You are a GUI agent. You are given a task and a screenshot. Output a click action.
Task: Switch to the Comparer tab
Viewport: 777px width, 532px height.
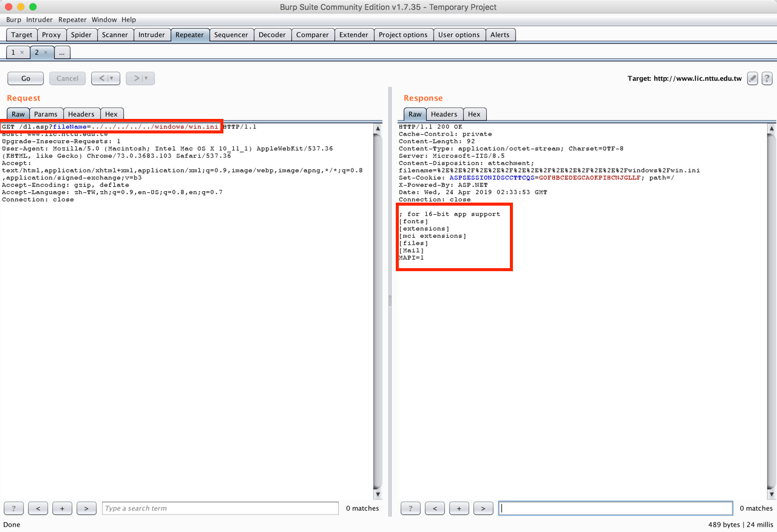click(x=313, y=35)
